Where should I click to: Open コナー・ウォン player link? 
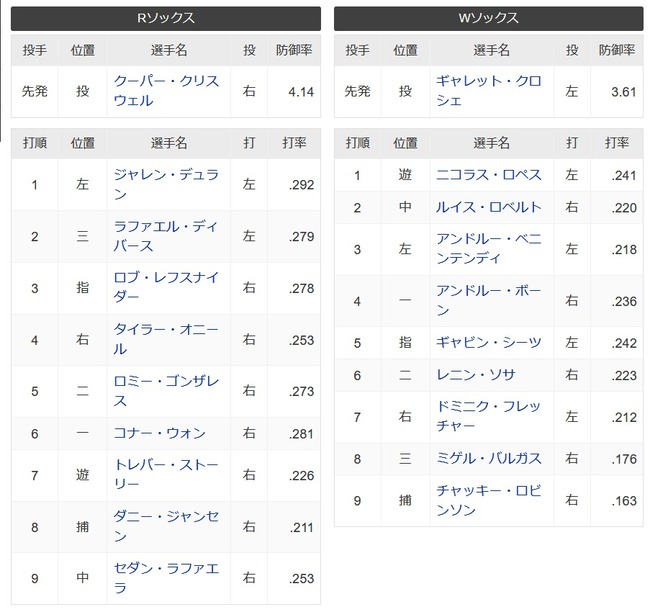pyautogui.click(x=160, y=433)
